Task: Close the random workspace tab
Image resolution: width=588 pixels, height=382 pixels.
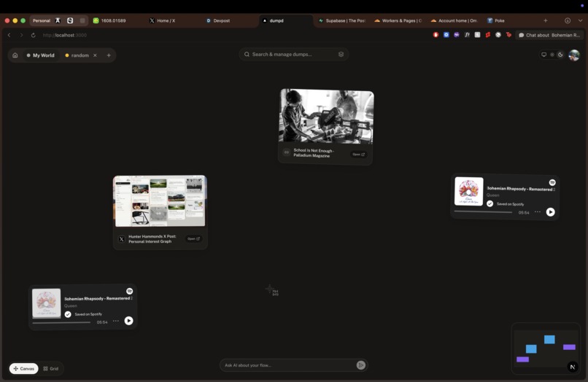Action: coord(95,55)
